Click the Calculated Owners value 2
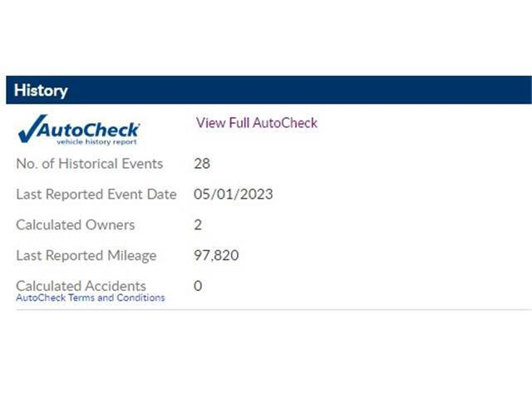The width and height of the screenshot is (532, 399). [x=198, y=225]
